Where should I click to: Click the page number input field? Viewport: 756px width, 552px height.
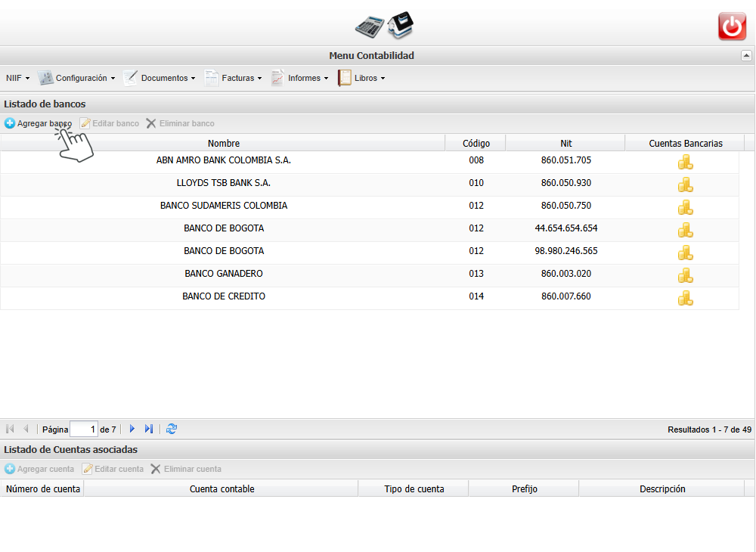(83, 429)
